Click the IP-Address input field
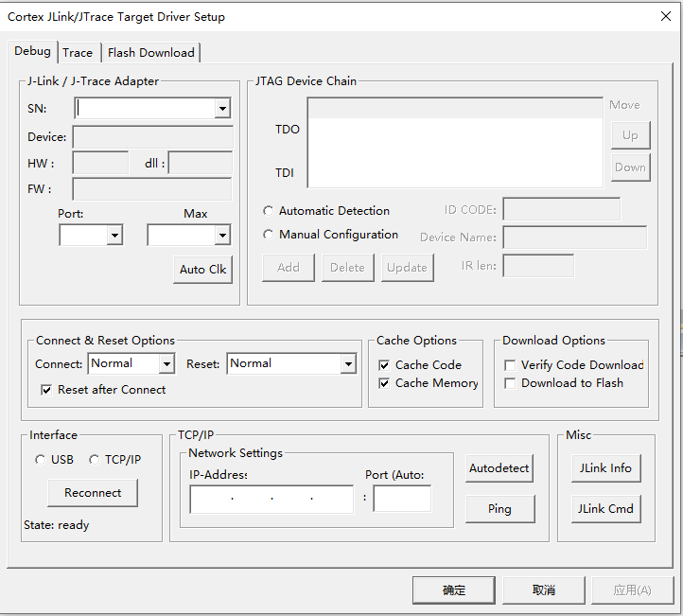Viewport: 683px width, 616px height. click(x=271, y=500)
